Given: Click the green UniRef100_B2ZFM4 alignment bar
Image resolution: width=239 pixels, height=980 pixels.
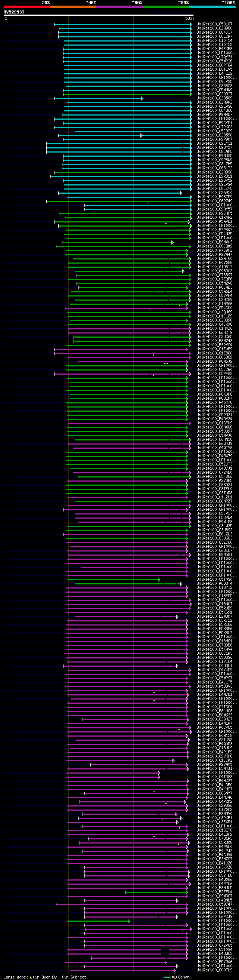Looking at the screenshot, I should [x=156, y=893].
